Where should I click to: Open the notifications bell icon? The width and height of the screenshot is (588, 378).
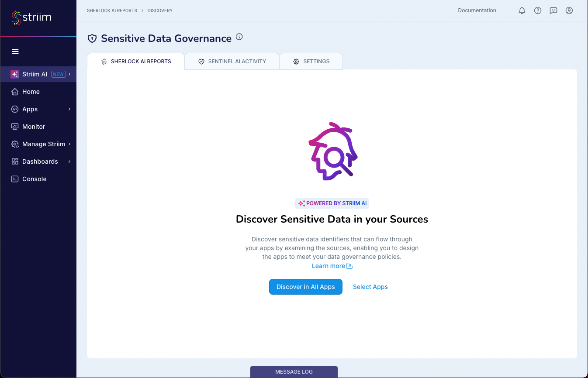click(x=522, y=10)
